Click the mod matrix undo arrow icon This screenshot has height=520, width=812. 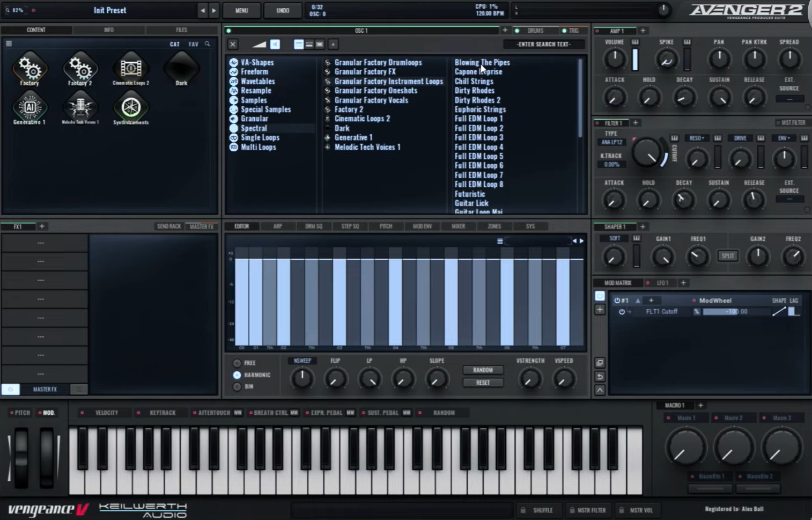pos(600,377)
